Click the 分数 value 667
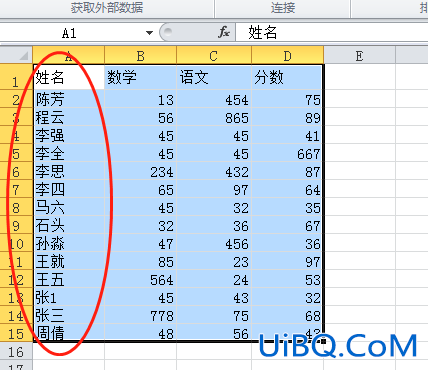 tap(287, 153)
